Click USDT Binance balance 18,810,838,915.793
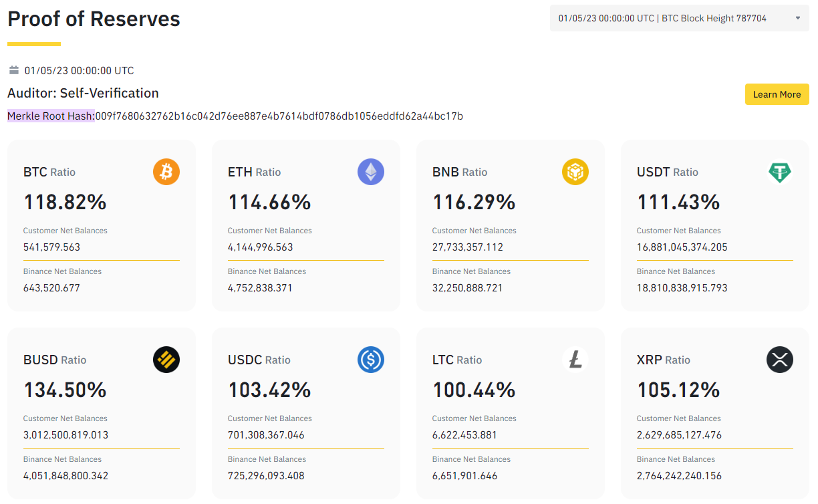This screenshot has height=504, width=818. click(682, 288)
